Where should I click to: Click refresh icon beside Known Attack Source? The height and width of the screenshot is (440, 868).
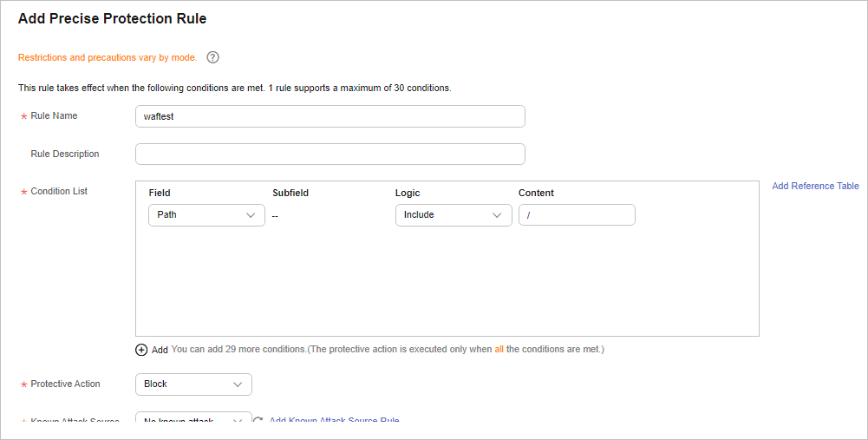coord(258,419)
